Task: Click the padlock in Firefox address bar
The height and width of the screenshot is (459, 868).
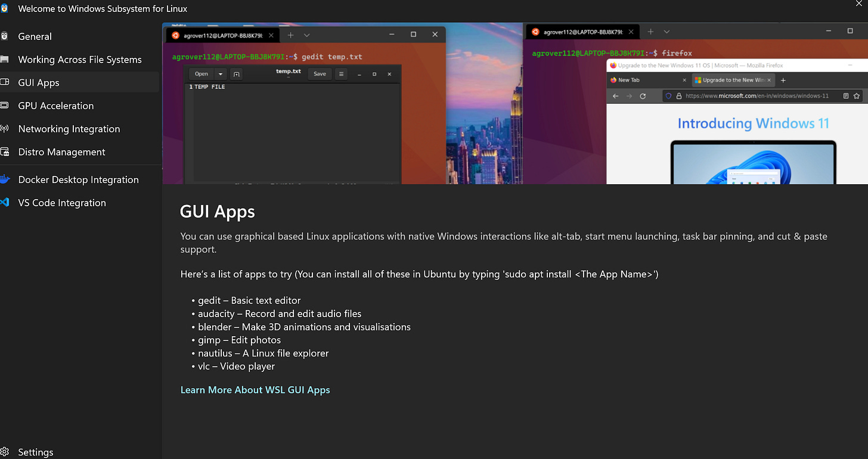Action: point(678,96)
